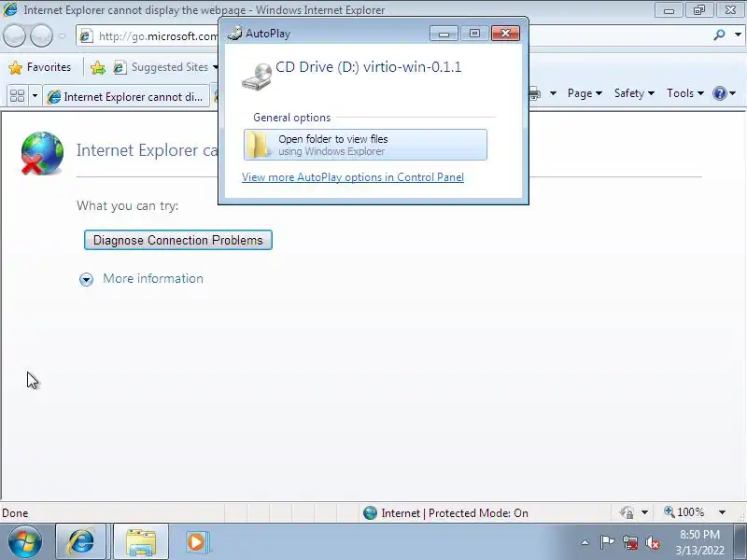Click the Action Center flag icon
Screen dimensions: 747x560
coord(607,542)
